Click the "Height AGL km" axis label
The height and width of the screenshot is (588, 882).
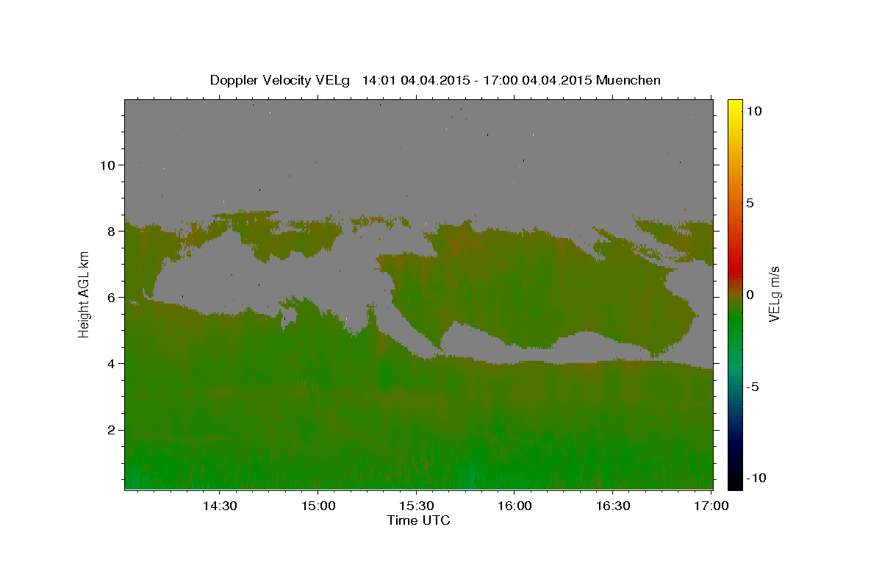pos(85,294)
